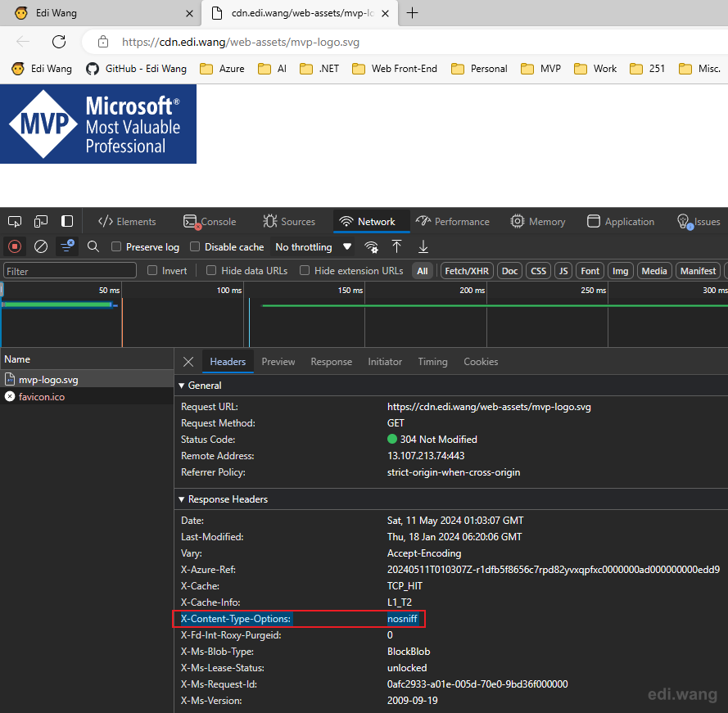Screen dimensions: 728x713
Task: Open the Web Front-End bookmarks folder
Action: point(395,69)
